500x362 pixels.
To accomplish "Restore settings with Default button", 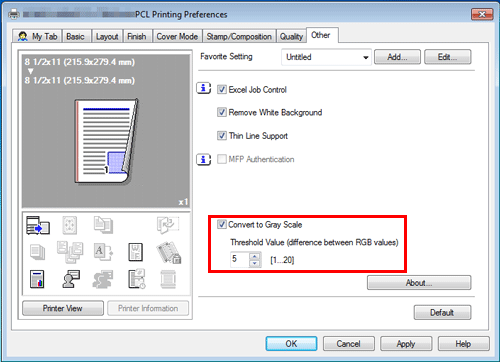I will coord(442,312).
